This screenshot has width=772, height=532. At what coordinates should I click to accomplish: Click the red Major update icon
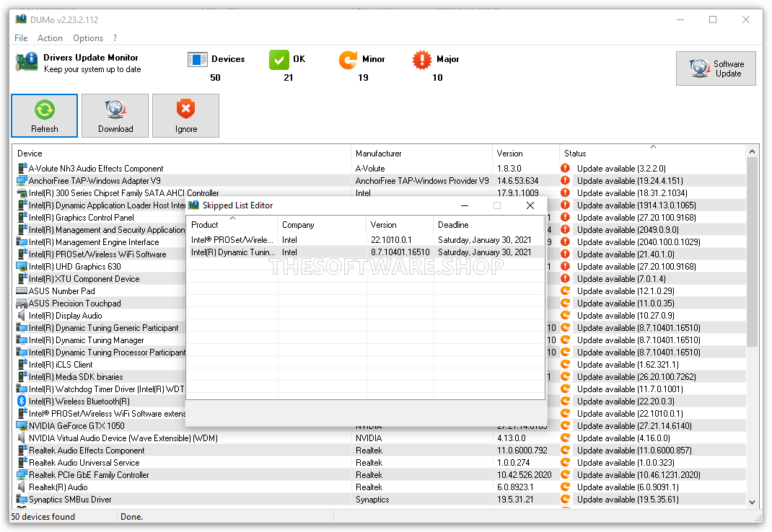click(422, 60)
